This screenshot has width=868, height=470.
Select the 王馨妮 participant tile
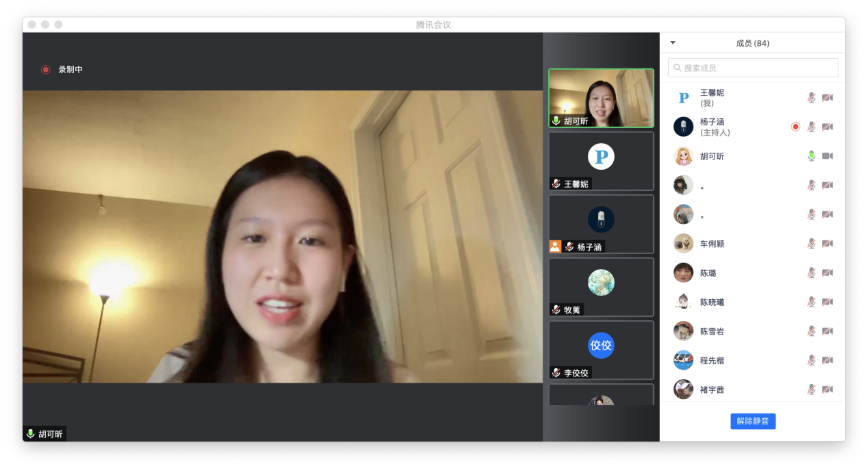coord(601,161)
